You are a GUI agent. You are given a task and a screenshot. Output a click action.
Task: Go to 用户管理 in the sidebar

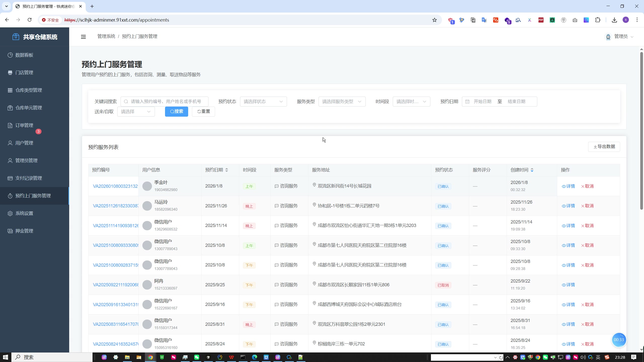pyautogui.click(x=24, y=143)
